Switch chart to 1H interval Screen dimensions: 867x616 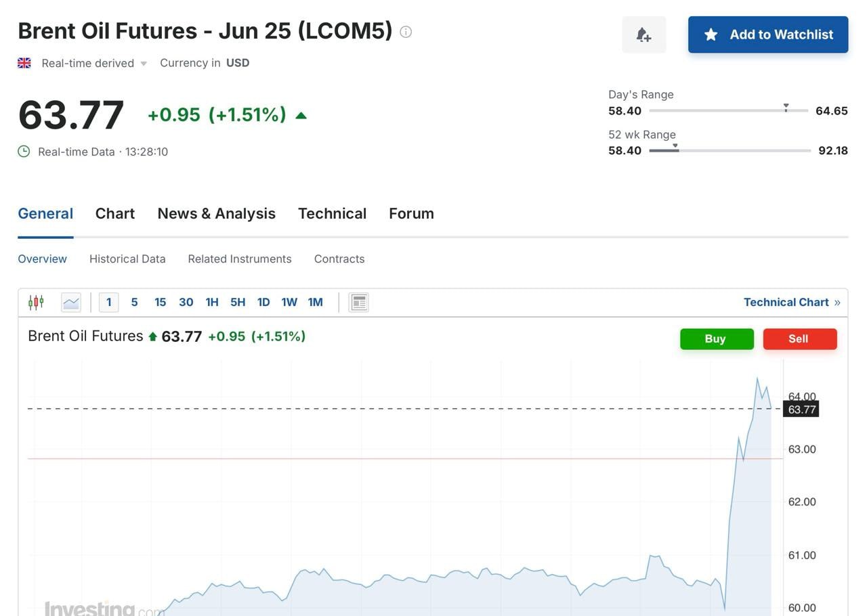(x=212, y=302)
